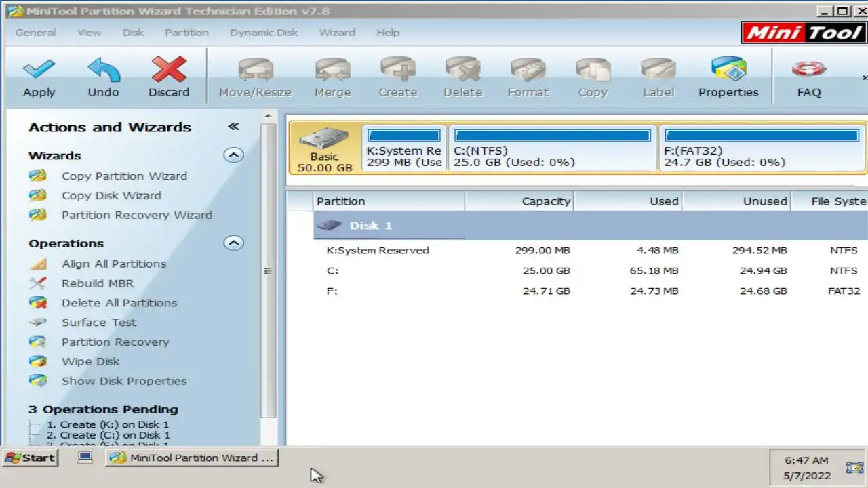Screen dimensions: 868x488
Task: Run Rebuild MBR operation
Action: (98, 283)
